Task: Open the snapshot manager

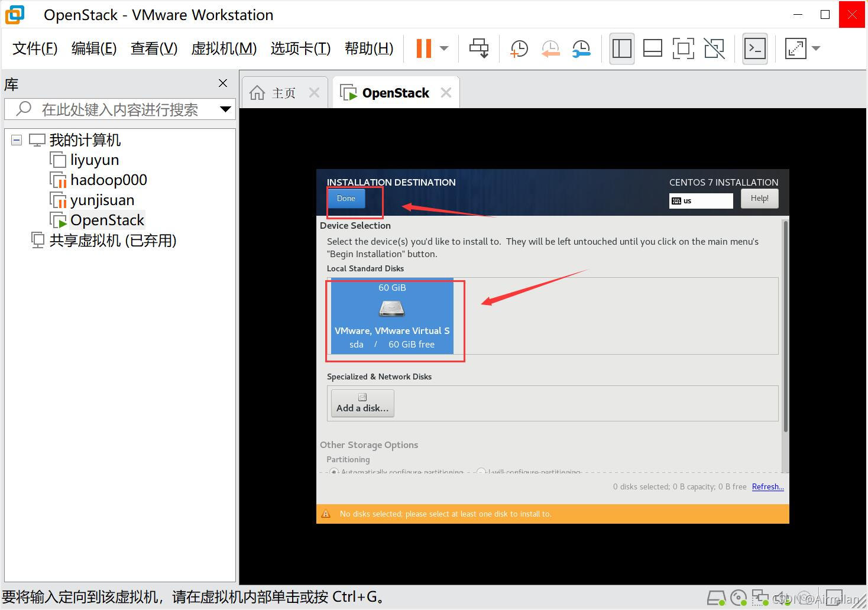Action: 581,48
